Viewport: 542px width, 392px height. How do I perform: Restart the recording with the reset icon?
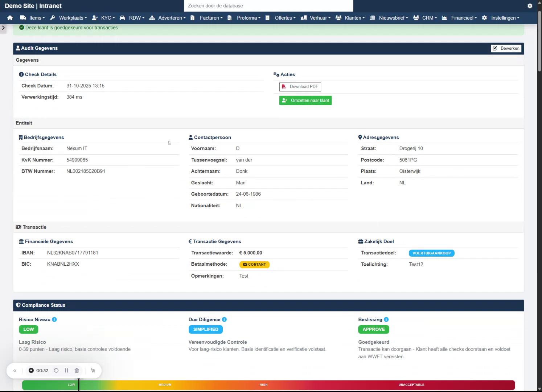click(x=56, y=371)
